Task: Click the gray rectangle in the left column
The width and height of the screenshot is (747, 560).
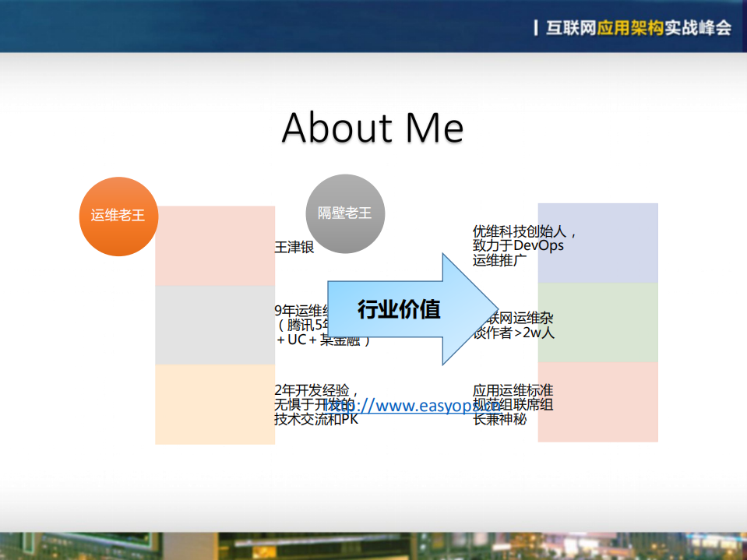Action: pyautogui.click(x=215, y=326)
